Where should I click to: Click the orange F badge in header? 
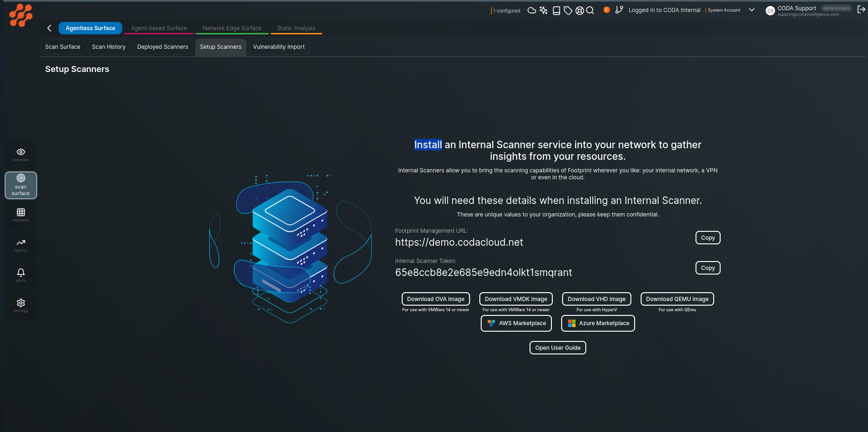[606, 10]
